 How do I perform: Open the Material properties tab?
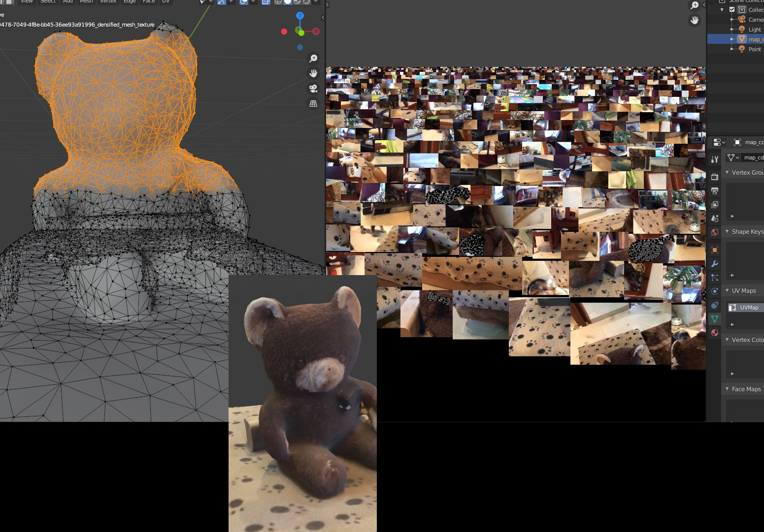point(715,333)
